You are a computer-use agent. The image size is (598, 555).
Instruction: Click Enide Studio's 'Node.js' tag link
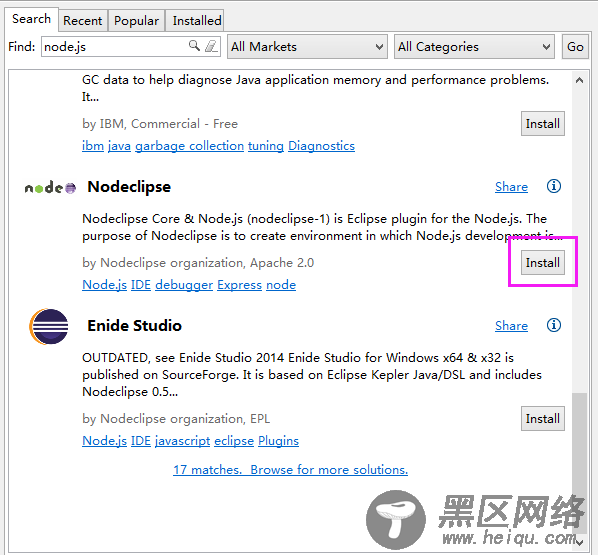point(104,441)
